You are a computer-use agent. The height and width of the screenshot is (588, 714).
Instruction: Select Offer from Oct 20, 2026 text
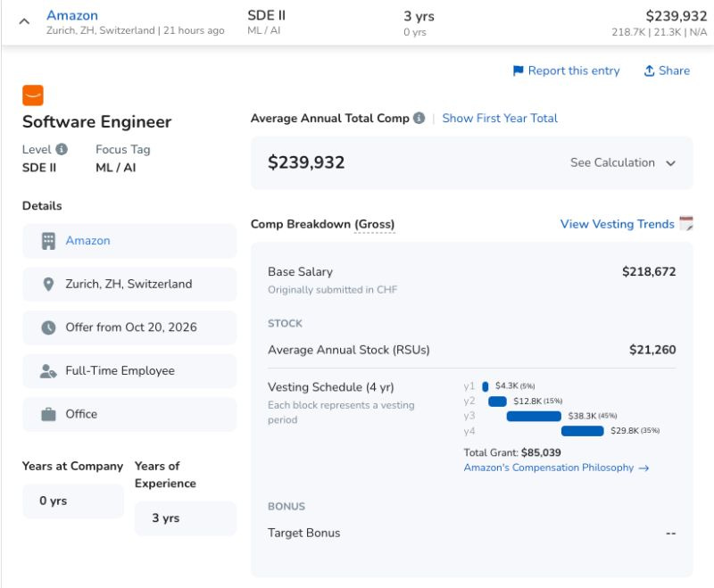pyautogui.click(x=131, y=327)
